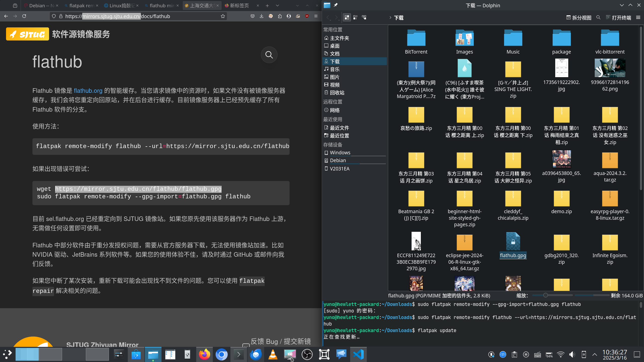Select demo.zip archive
Viewport: 644px width, 362px height.
click(x=561, y=202)
